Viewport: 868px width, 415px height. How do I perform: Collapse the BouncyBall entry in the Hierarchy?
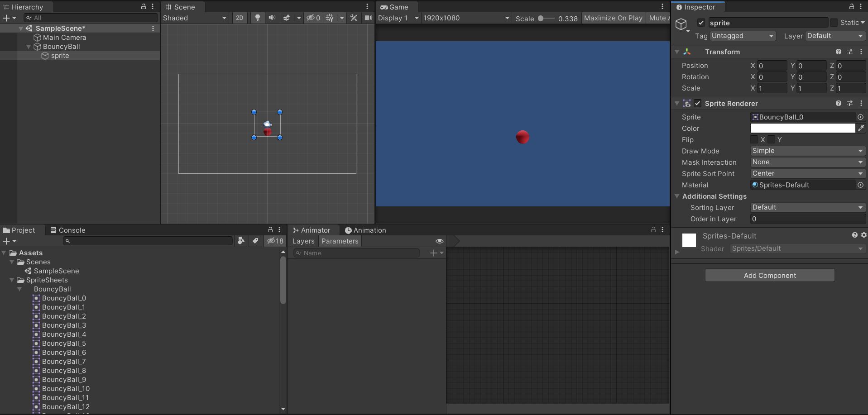coord(29,47)
